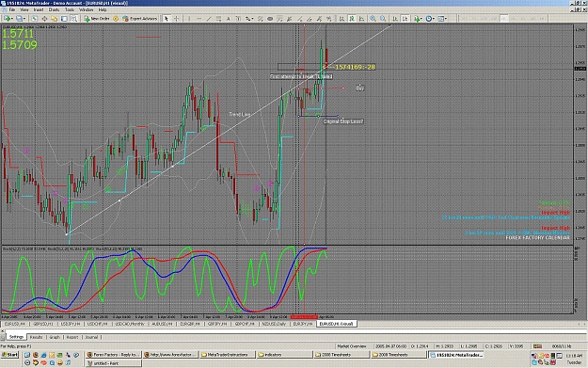Open the Tools menu

coord(70,9)
